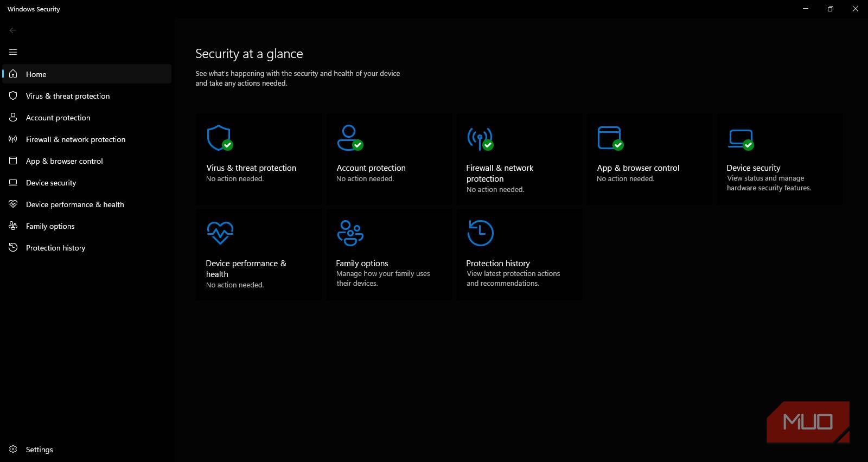Screen dimensions: 868x462
Task: Select App & browser control in sidebar
Action: click(x=87, y=161)
